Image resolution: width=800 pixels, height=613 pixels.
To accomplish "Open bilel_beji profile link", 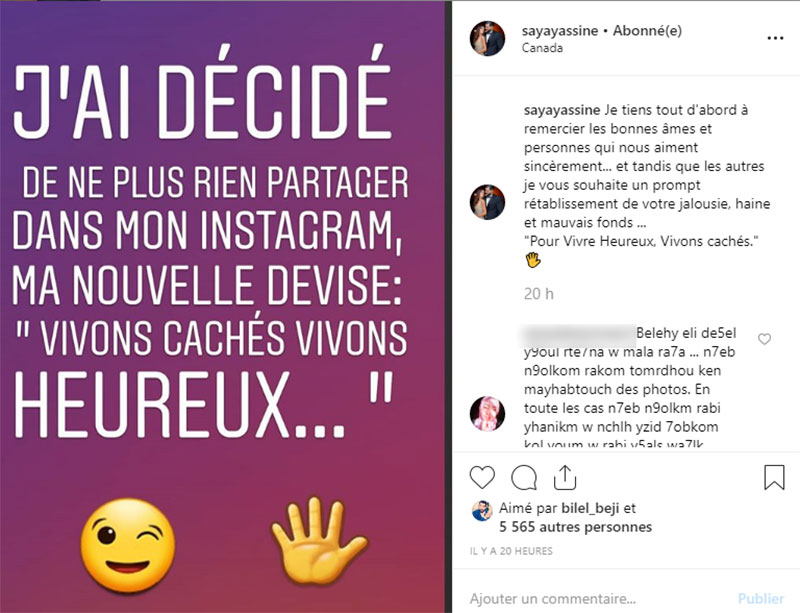I will [x=590, y=508].
